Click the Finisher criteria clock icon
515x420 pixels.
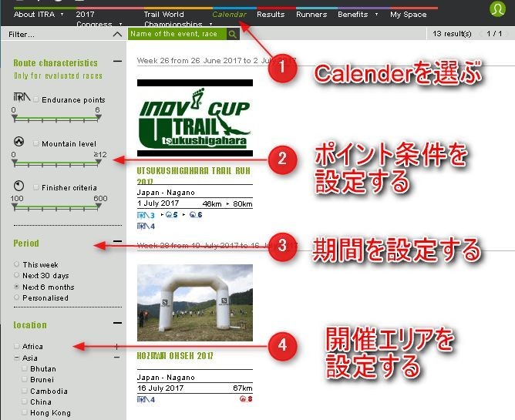pyautogui.click(x=19, y=186)
